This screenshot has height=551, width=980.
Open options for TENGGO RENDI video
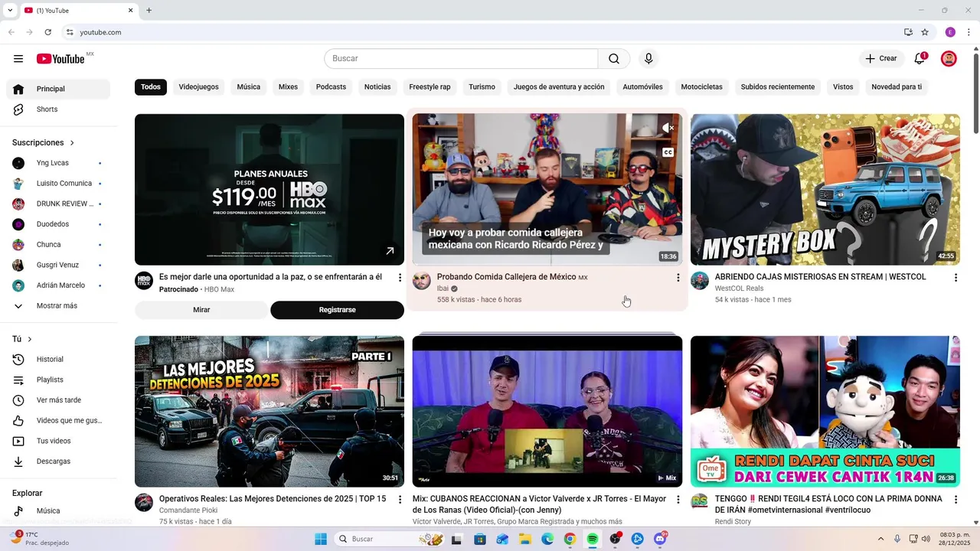pyautogui.click(x=955, y=500)
